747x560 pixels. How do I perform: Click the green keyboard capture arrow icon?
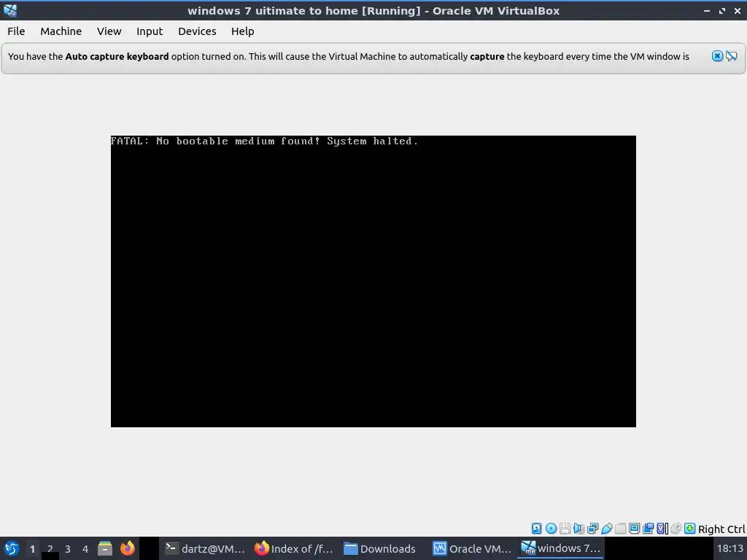pyautogui.click(x=689, y=528)
